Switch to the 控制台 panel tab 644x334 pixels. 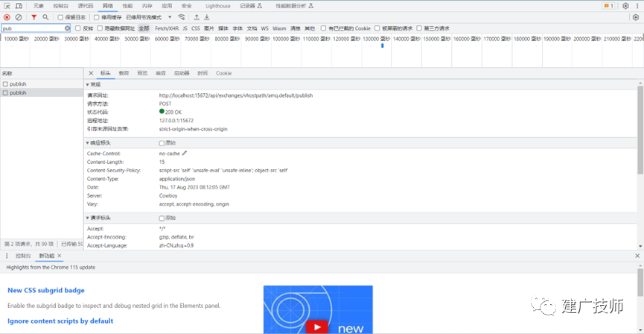(x=61, y=6)
